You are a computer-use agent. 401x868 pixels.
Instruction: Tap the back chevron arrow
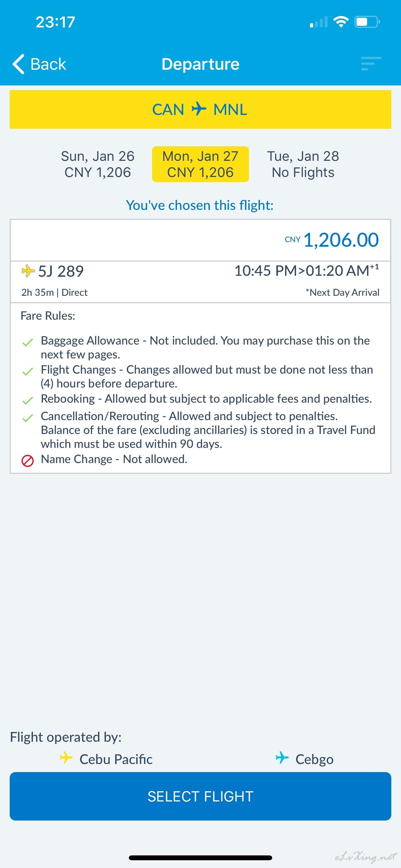[x=18, y=64]
